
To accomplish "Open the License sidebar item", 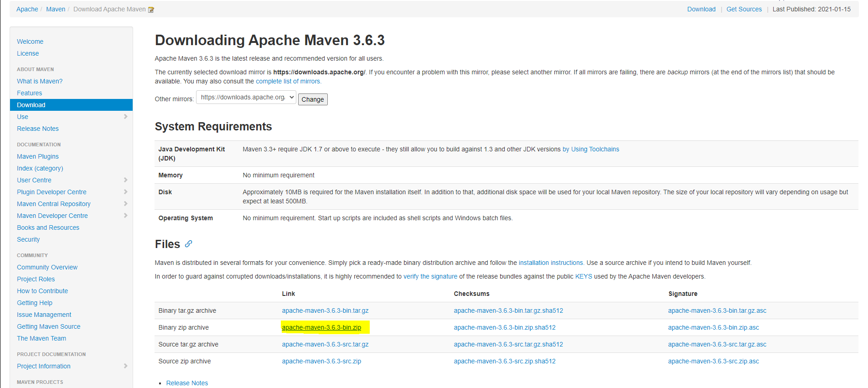I will point(28,53).
